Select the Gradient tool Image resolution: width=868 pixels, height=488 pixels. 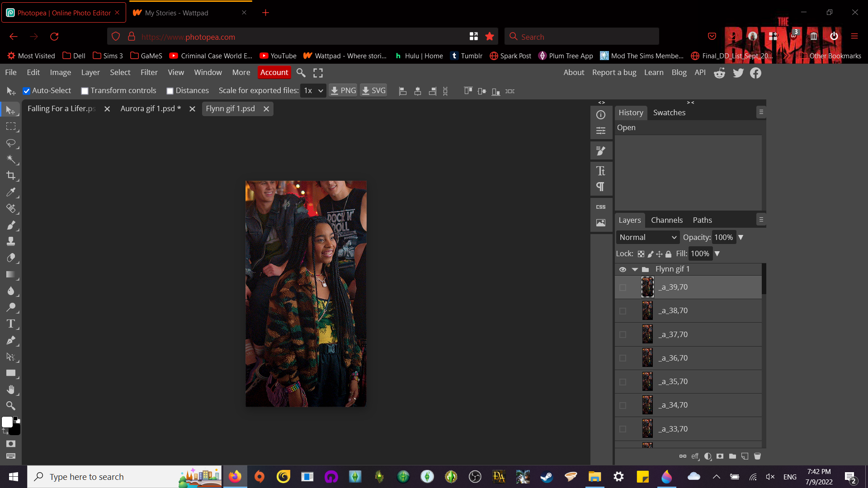(x=11, y=274)
